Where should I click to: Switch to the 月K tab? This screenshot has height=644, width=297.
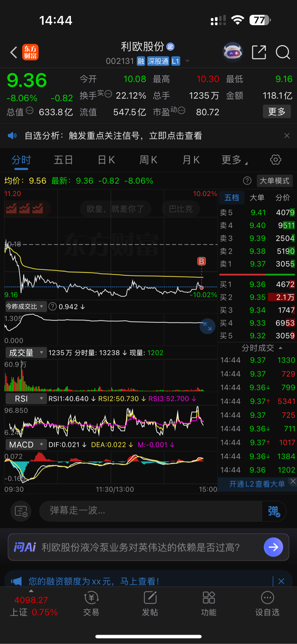pyautogui.click(x=191, y=160)
